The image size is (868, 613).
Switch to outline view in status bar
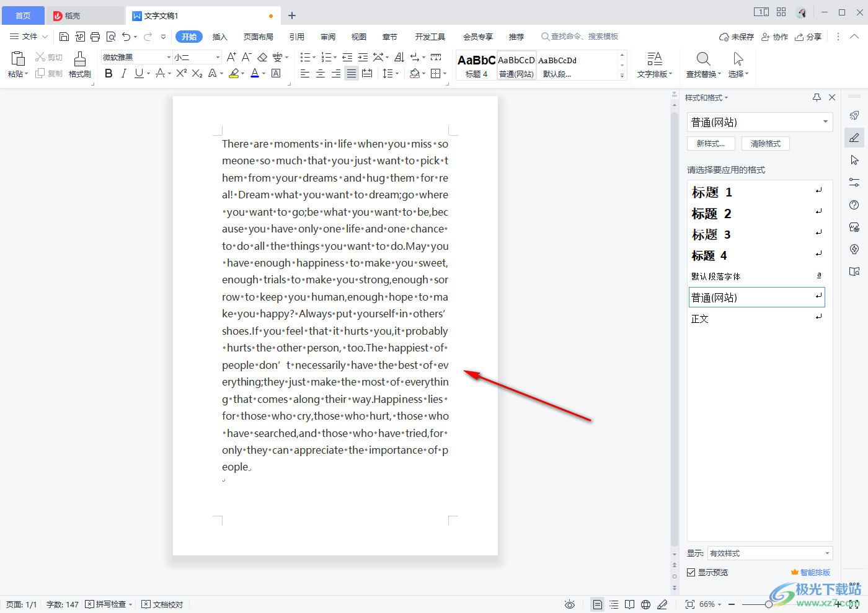click(x=614, y=604)
